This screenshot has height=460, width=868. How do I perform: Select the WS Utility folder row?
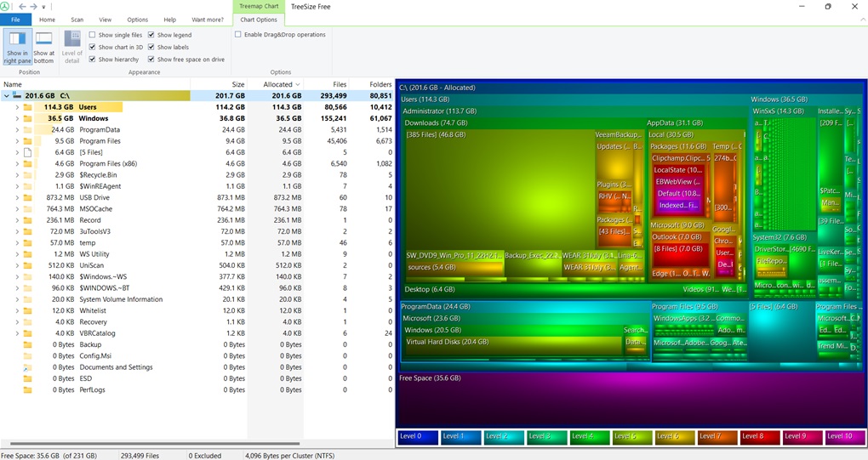click(x=197, y=254)
